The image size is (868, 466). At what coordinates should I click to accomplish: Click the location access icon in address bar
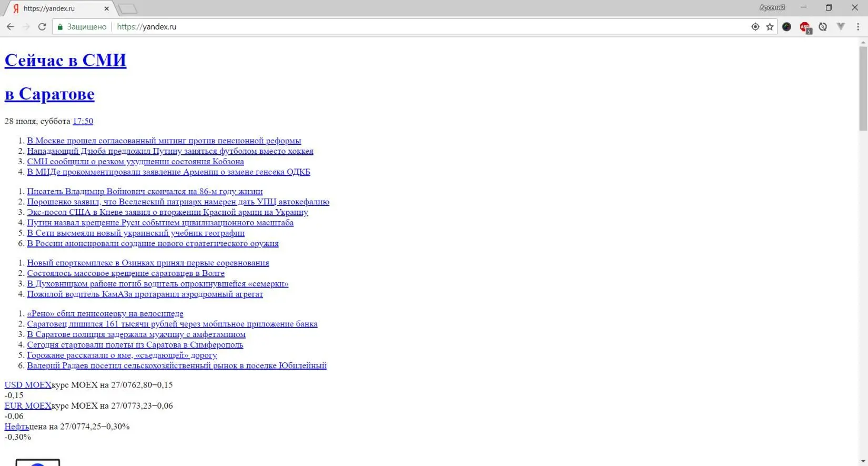point(755,27)
